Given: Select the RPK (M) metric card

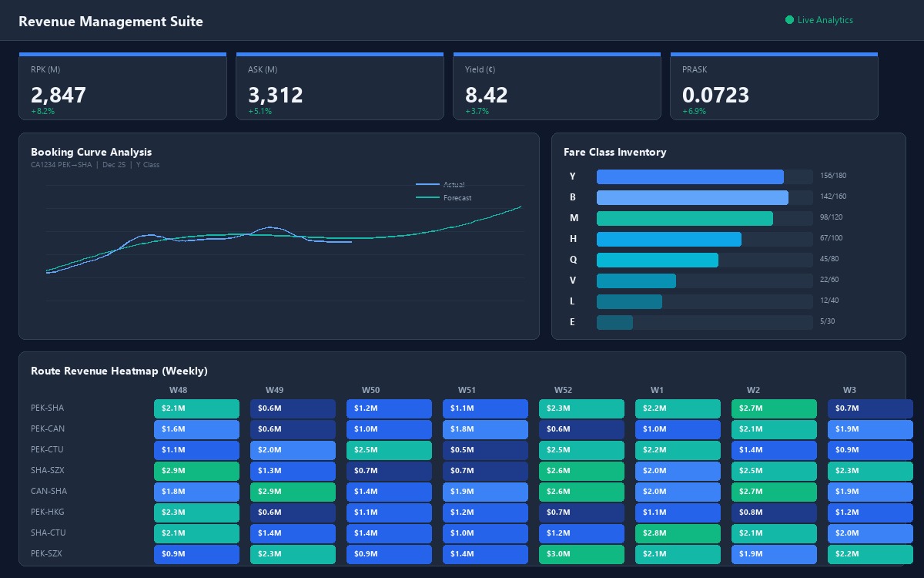Looking at the screenshot, I should point(122,86).
